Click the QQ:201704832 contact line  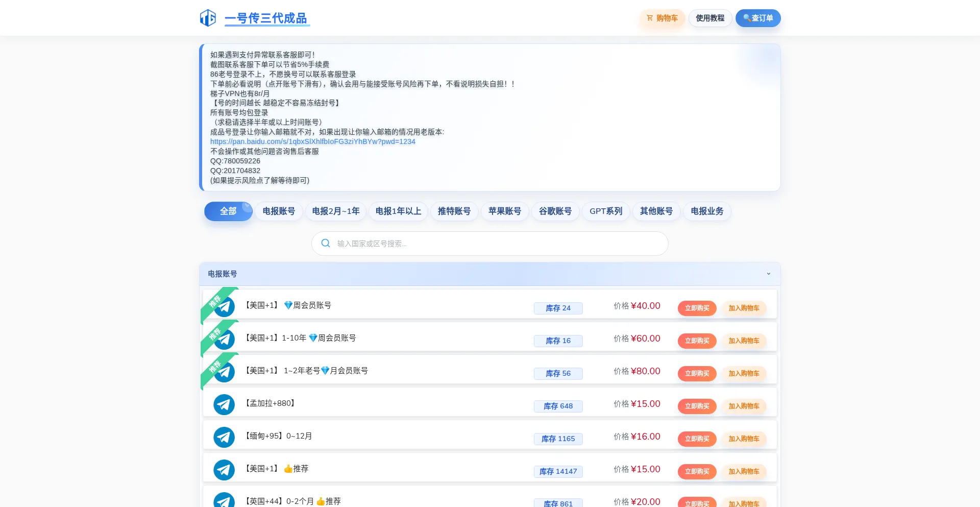click(x=235, y=171)
